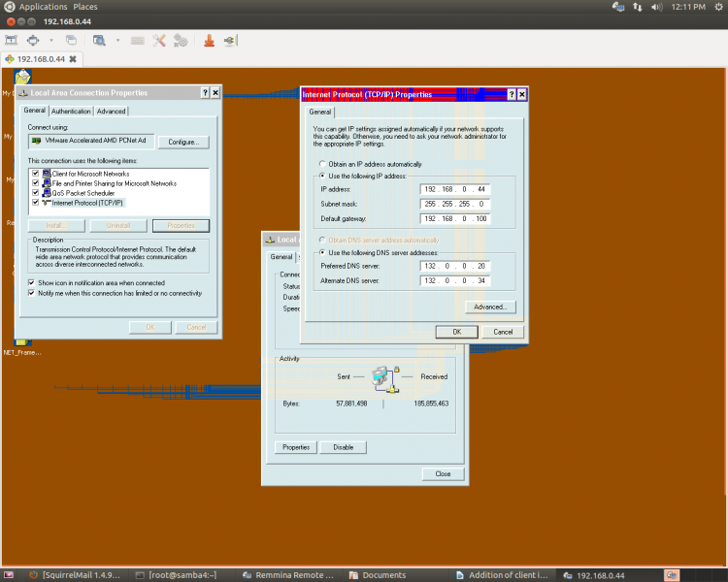Image resolution: width=728 pixels, height=582 pixels.
Task: Select Use the following IP address option
Action: (322, 176)
